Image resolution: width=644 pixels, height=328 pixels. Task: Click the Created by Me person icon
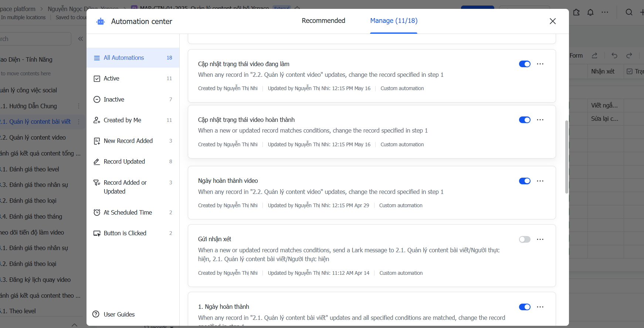[97, 120]
